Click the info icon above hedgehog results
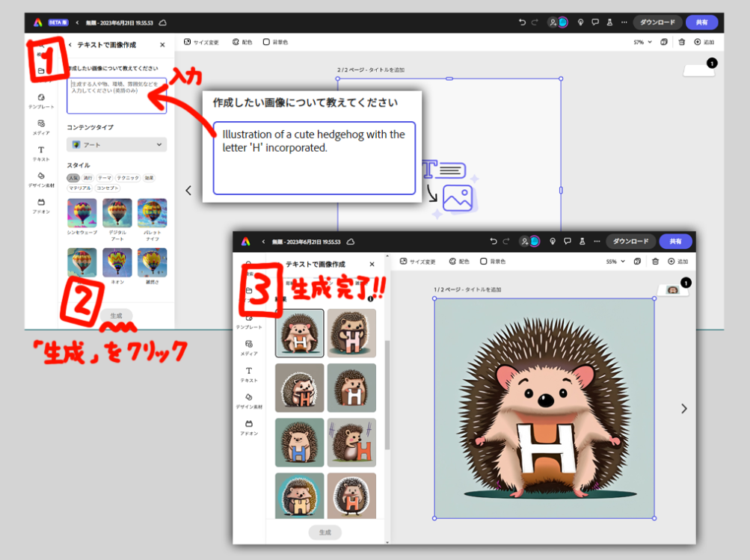This screenshot has height=560, width=750. pos(370,298)
